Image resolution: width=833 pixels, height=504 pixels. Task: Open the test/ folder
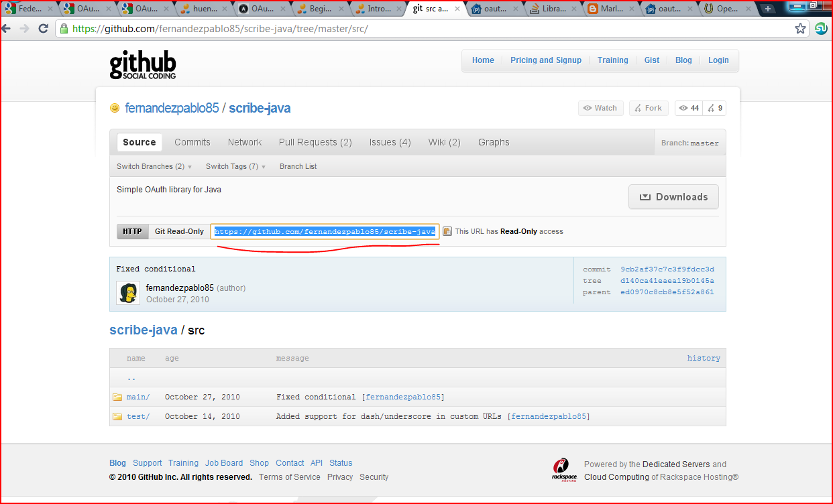(138, 416)
